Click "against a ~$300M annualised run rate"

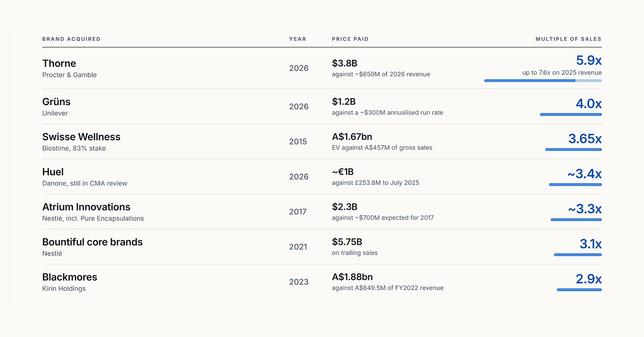point(387,113)
